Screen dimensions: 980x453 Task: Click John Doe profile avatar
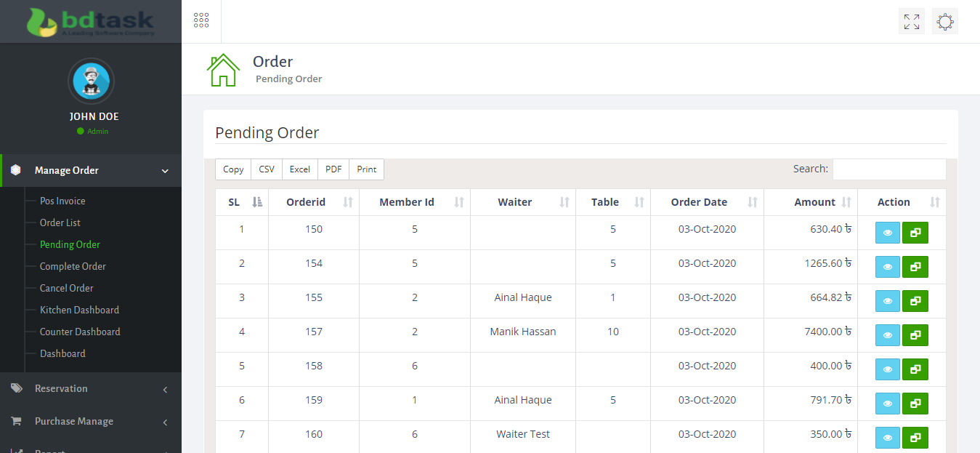[x=91, y=81]
